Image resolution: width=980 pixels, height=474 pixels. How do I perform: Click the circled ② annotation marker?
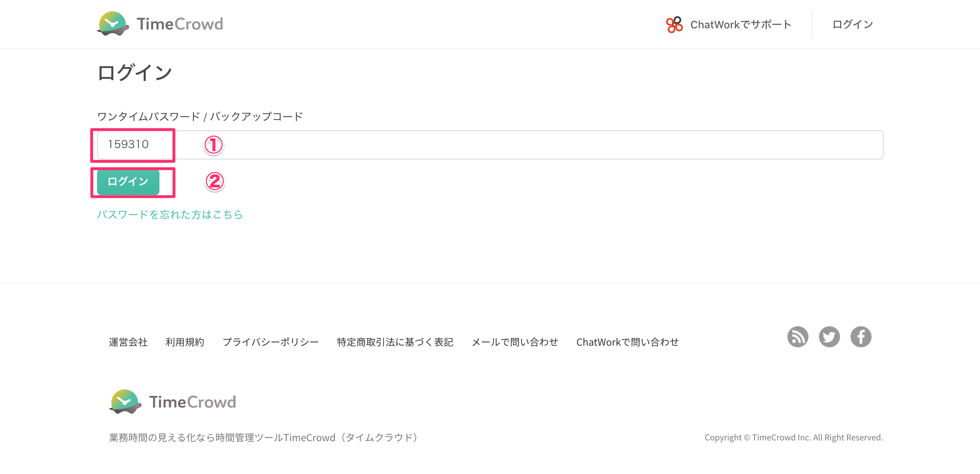point(215,182)
